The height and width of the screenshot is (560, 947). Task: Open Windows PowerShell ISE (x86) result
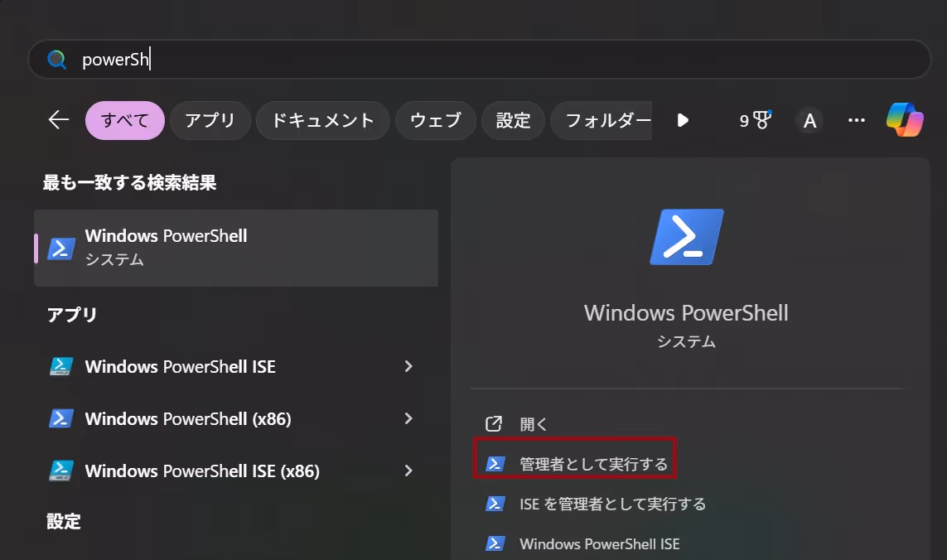point(236,471)
